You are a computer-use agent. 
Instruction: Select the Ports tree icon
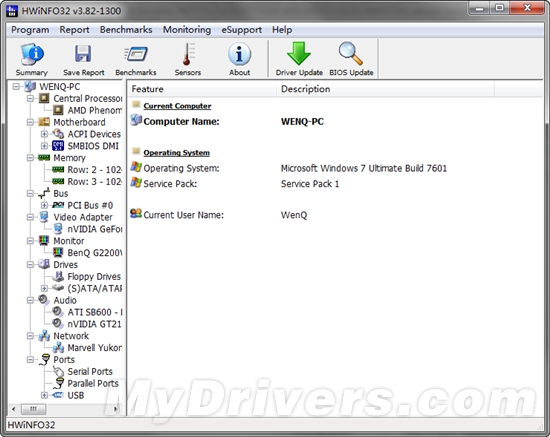click(45, 359)
